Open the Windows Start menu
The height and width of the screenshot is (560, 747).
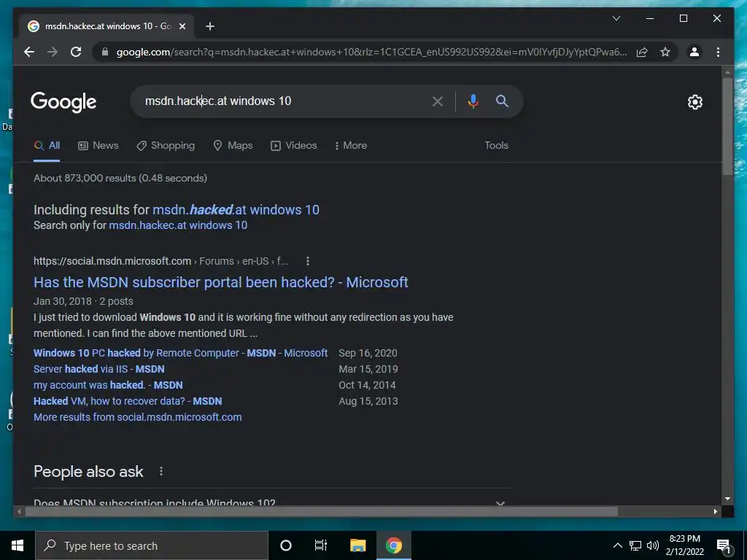click(18, 545)
